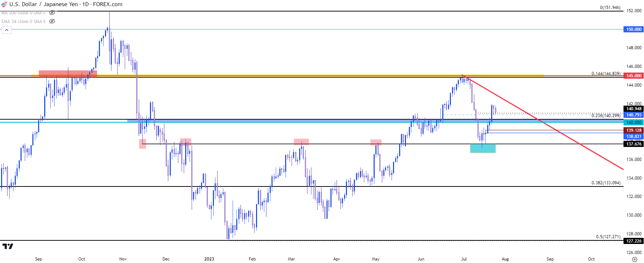Click the 152.000 price axis value

[634, 10]
